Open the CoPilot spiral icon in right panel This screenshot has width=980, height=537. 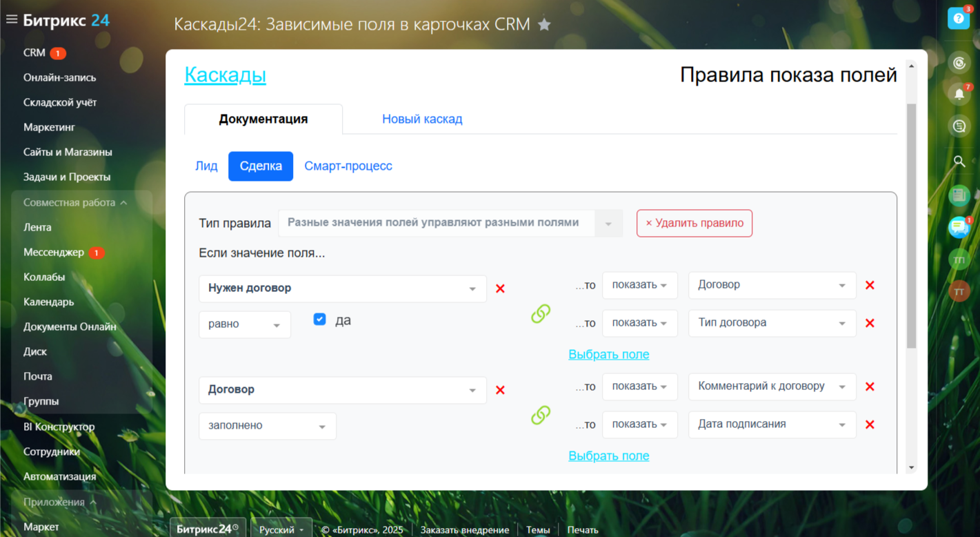point(959,64)
